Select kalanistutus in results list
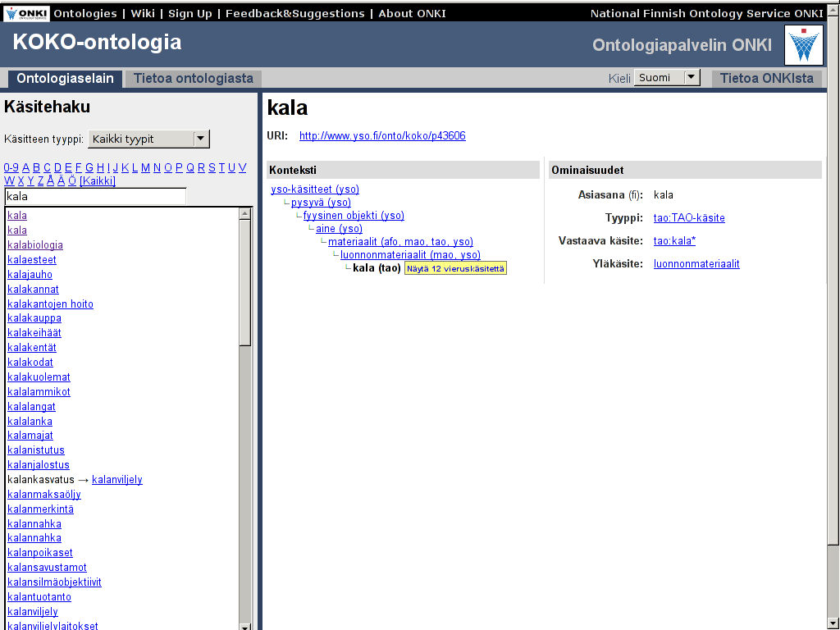The image size is (840, 630). 36,450
